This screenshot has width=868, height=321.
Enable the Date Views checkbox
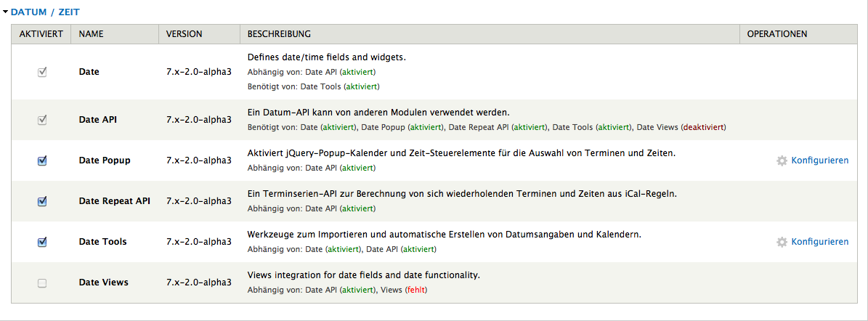(x=42, y=283)
